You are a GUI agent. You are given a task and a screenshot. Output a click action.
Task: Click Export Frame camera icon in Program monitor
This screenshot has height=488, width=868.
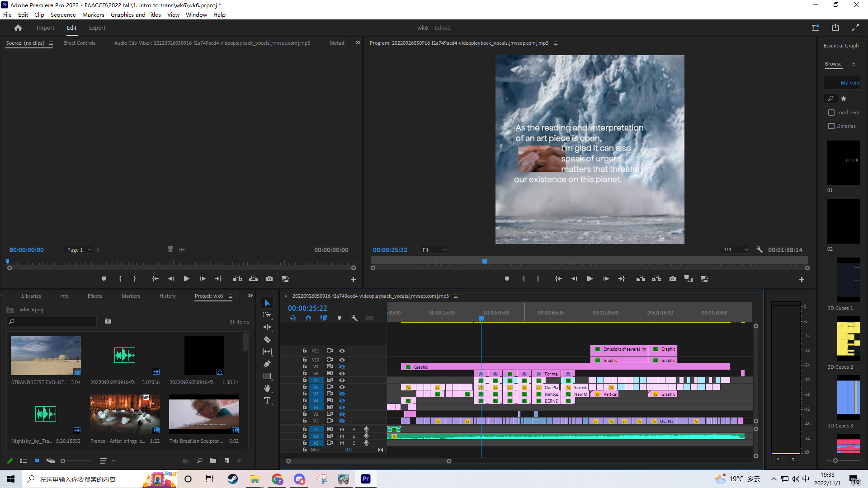(673, 279)
